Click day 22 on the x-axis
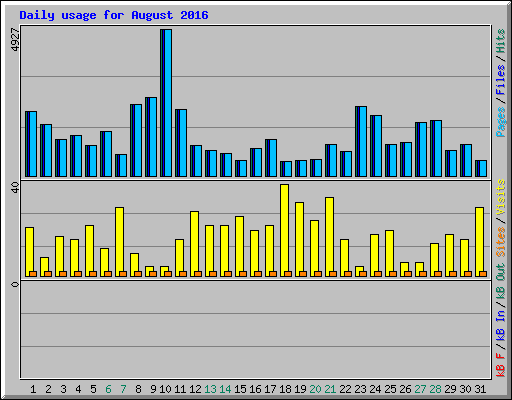 pyautogui.click(x=345, y=389)
